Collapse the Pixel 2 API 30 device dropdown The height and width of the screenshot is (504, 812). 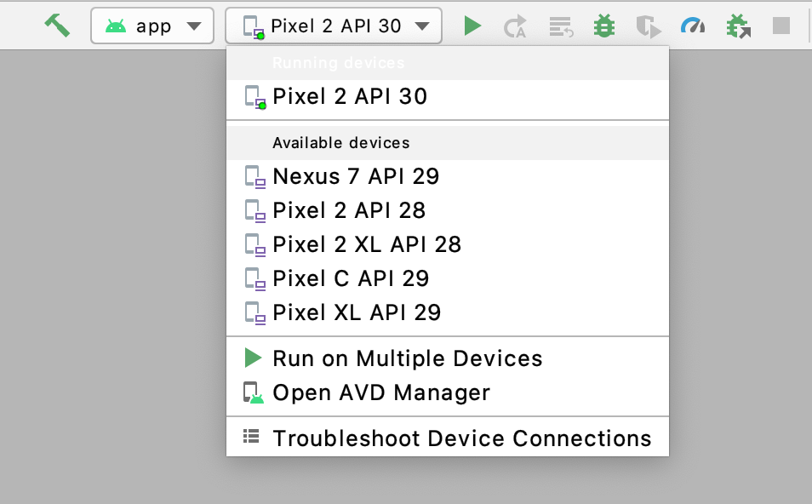click(x=334, y=26)
